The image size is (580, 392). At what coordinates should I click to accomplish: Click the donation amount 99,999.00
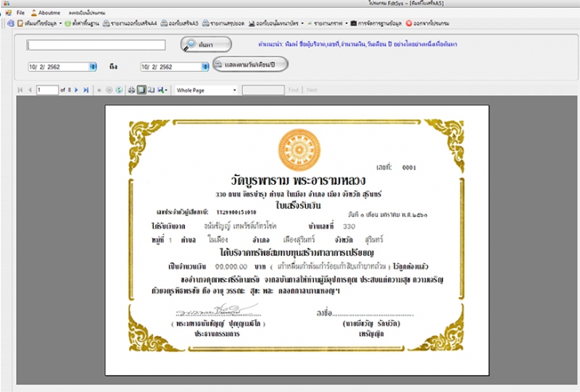pyautogui.click(x=231, y=267)
